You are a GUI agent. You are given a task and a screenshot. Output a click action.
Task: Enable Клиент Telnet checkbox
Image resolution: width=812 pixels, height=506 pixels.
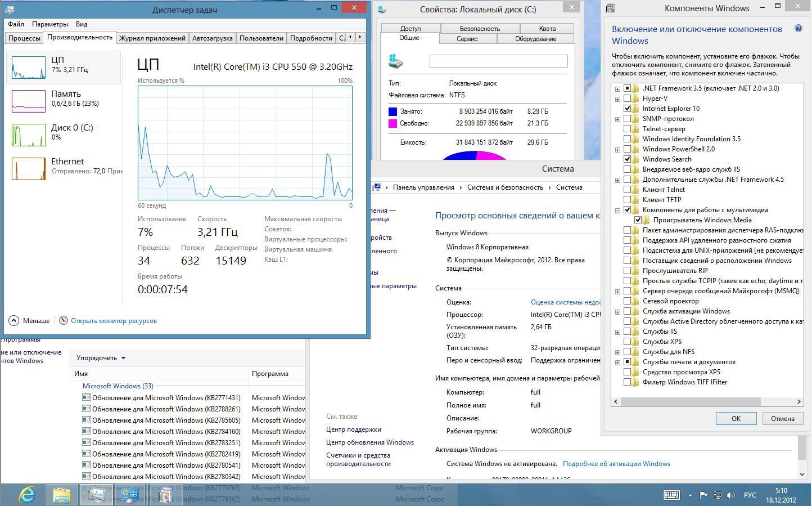(x=627, y=190)
